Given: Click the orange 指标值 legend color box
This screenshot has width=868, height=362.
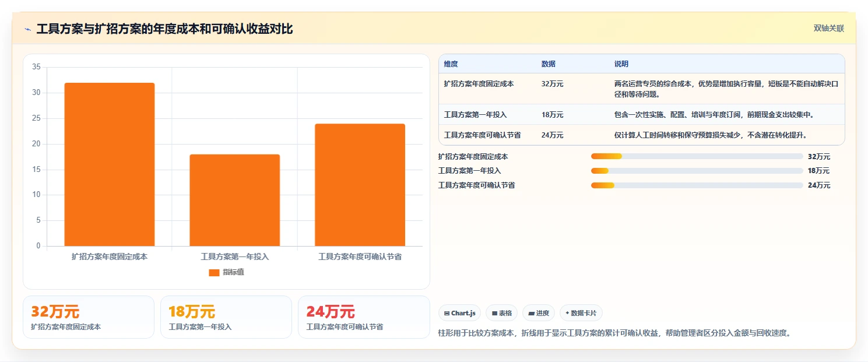Looking at the screenshot, I should pyautogui.click(x=214, y=272).
